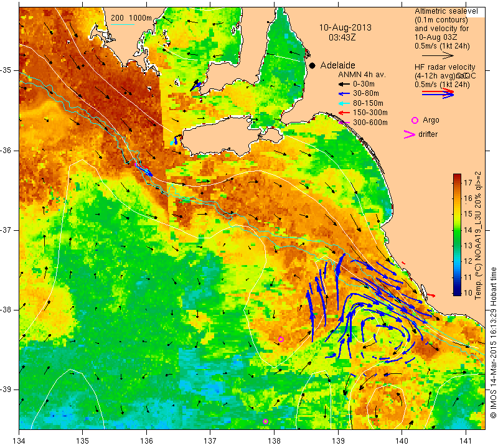Click the drifter legend text

(428, 134)
